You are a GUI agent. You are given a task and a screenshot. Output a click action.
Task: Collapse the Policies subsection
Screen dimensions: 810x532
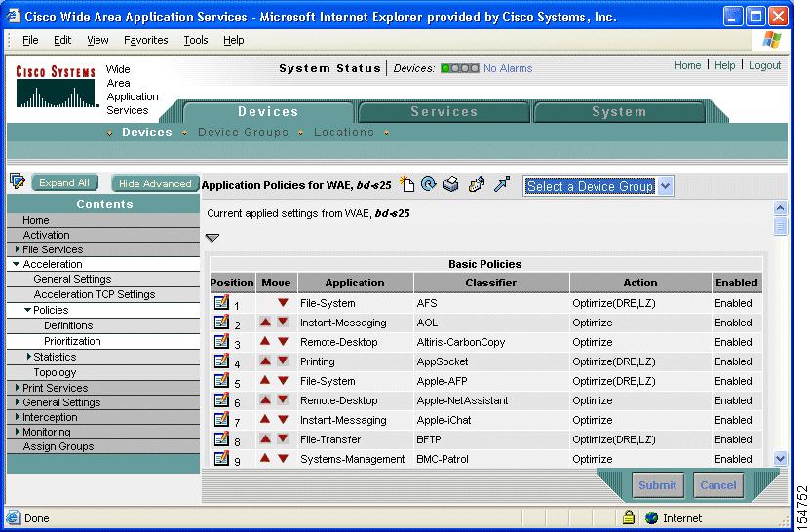pos(27,310)
